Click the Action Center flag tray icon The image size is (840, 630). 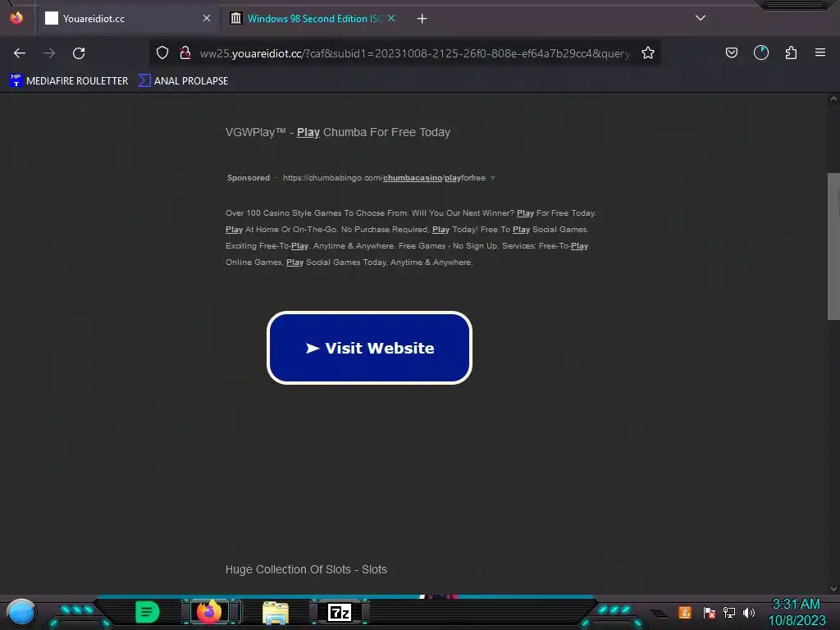point(710,612)
